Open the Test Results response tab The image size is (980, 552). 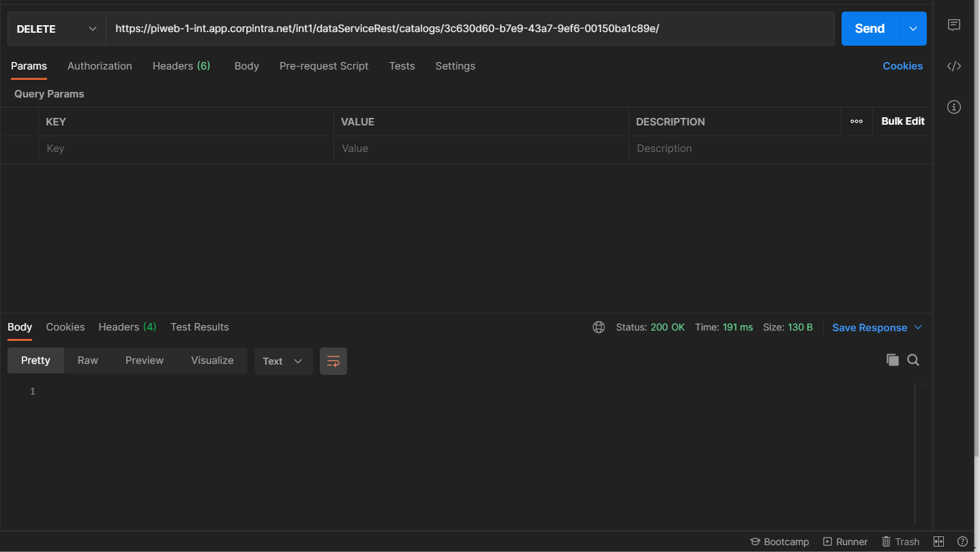(199, 327)
